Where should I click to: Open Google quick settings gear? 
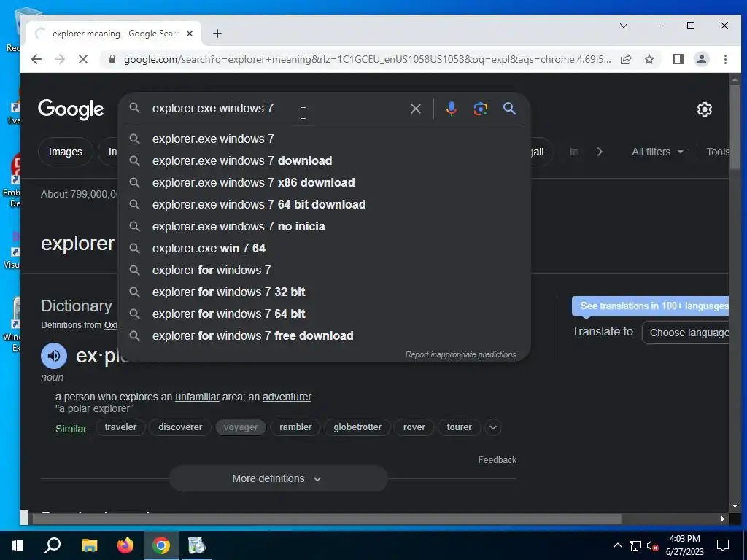click(x=704, y=109)
